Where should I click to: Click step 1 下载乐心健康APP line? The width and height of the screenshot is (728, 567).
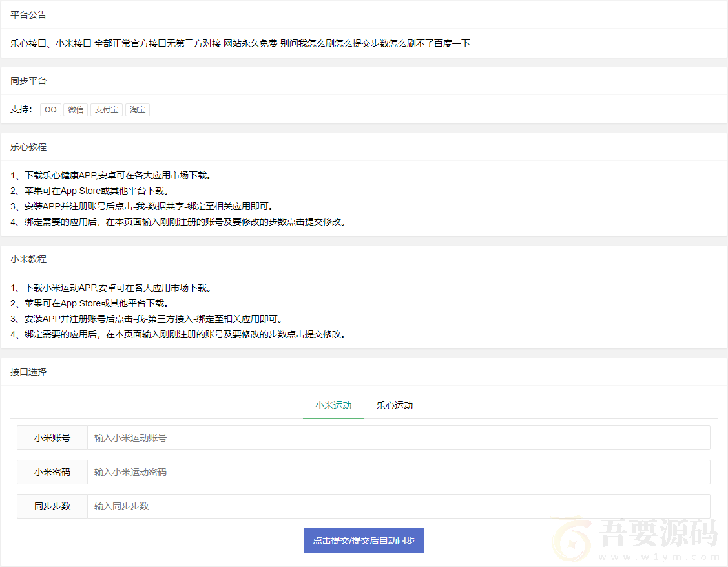tap(111, 175)
